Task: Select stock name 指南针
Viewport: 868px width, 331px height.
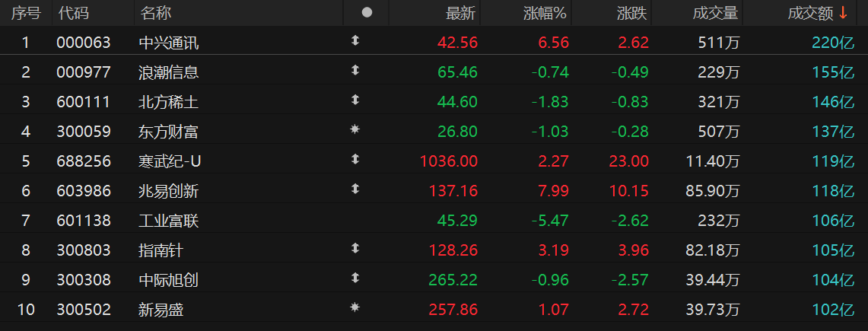Action: (161, 251)
